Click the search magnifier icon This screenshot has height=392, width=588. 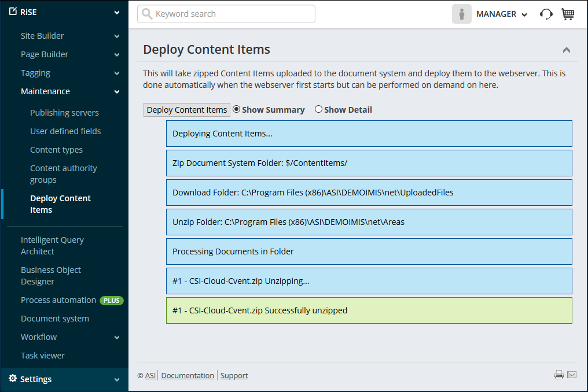147,14
